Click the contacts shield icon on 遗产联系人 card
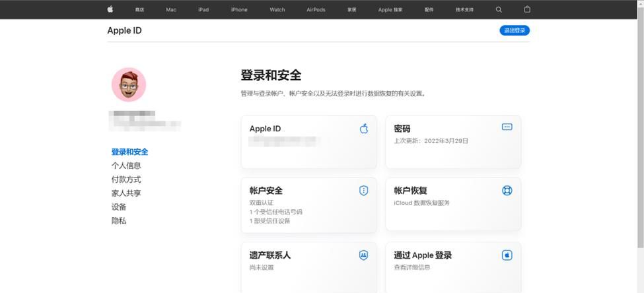 coord(363,255)
